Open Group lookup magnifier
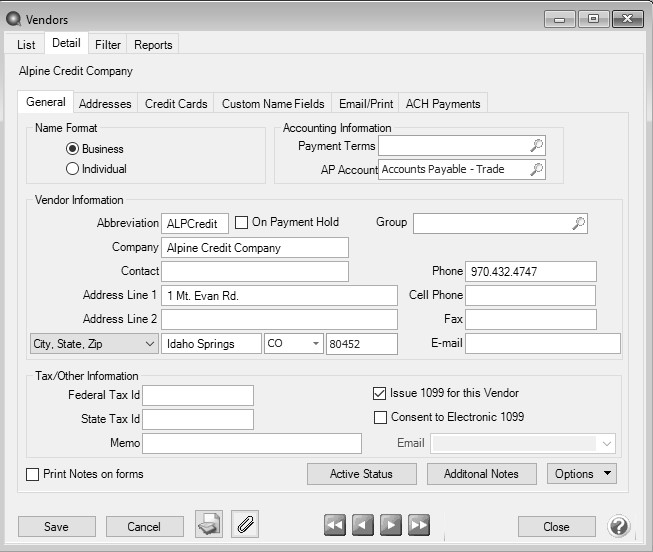 tap(578, 223)
